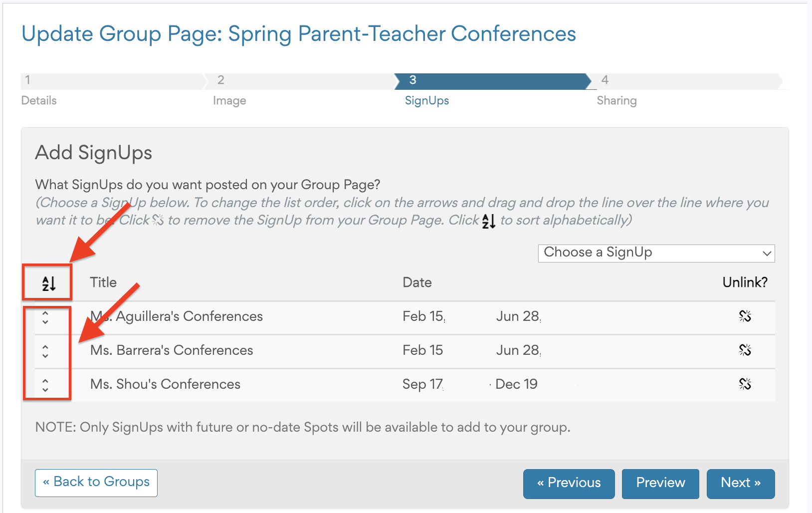The width and height of the screenshot is (812, 513).
Task: Click the Title column header
Action: (103, 282)
